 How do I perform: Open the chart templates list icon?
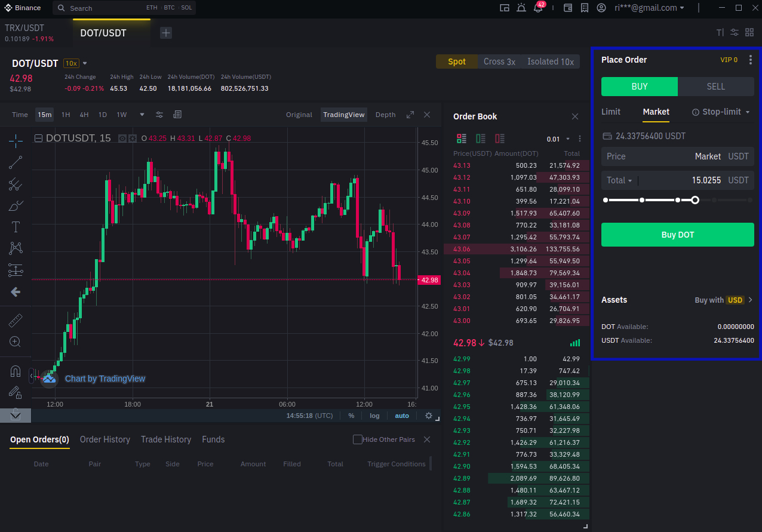coord(177,115)
